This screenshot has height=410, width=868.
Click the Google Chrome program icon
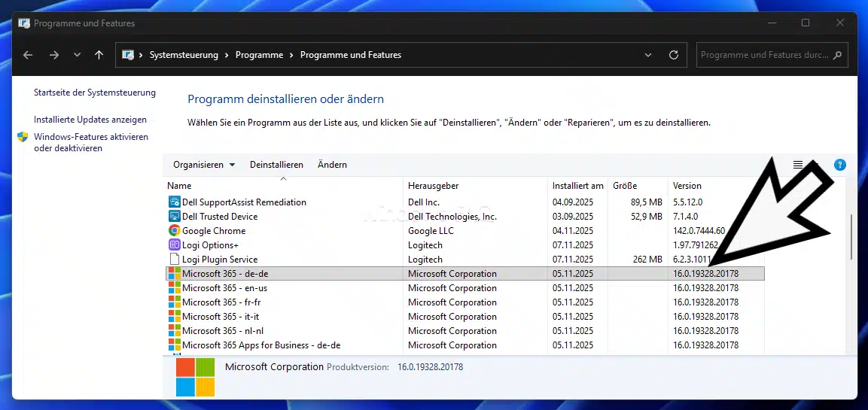(x=174, y=231)
